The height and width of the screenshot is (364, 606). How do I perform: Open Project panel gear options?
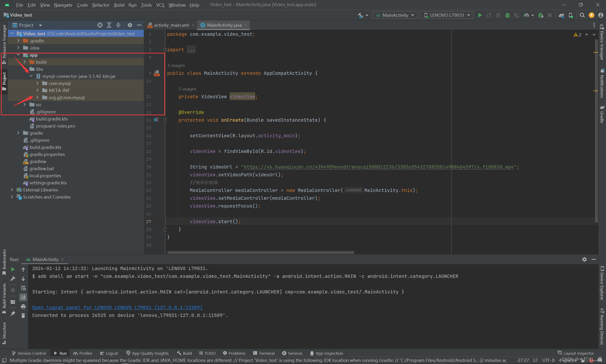130,25
